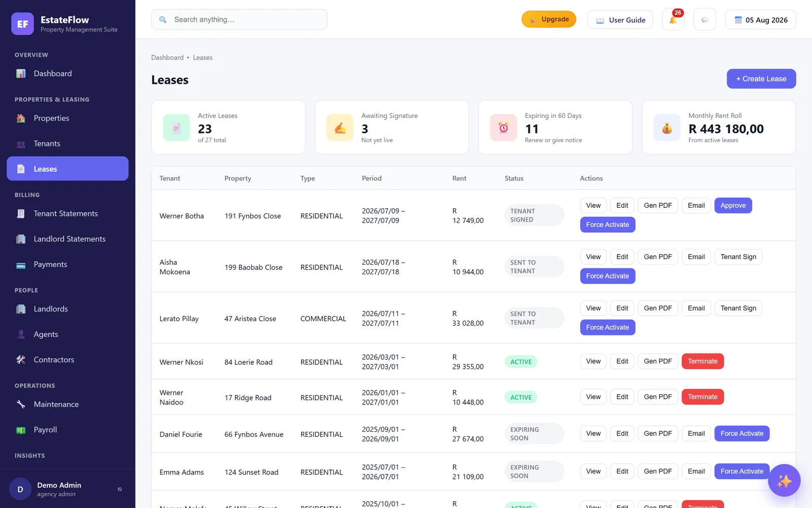The height and width of the screenshot is (508, 812).
Task: Open Dashboard icon in sidebar
Action: click(x=21, y=74)
